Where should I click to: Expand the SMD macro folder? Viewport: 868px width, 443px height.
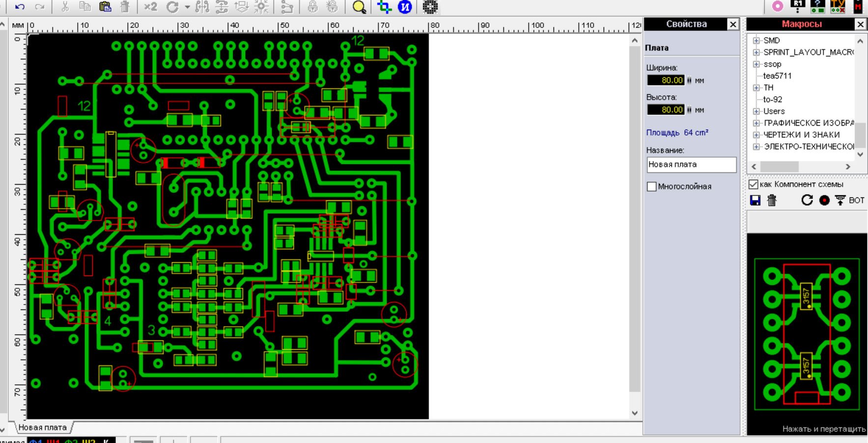click(x=756, y=41)
